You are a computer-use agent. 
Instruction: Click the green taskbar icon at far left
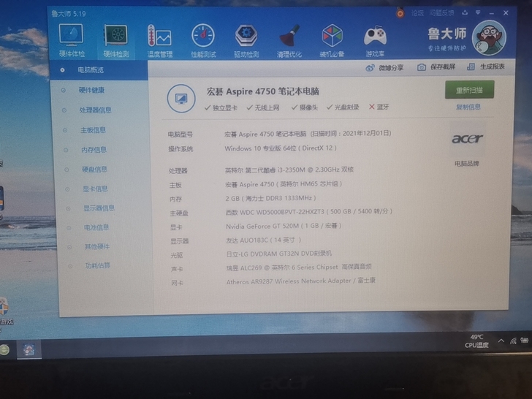click(x=4, y=350)
